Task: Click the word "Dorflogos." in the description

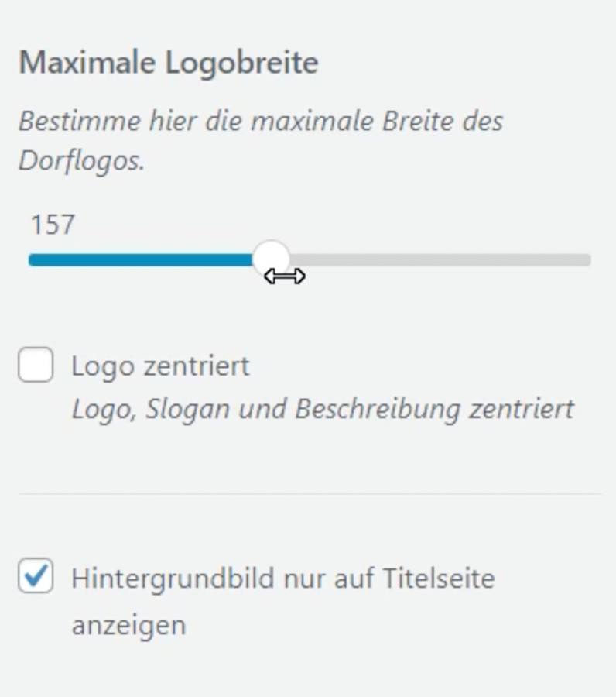Action: click(81, 161)
